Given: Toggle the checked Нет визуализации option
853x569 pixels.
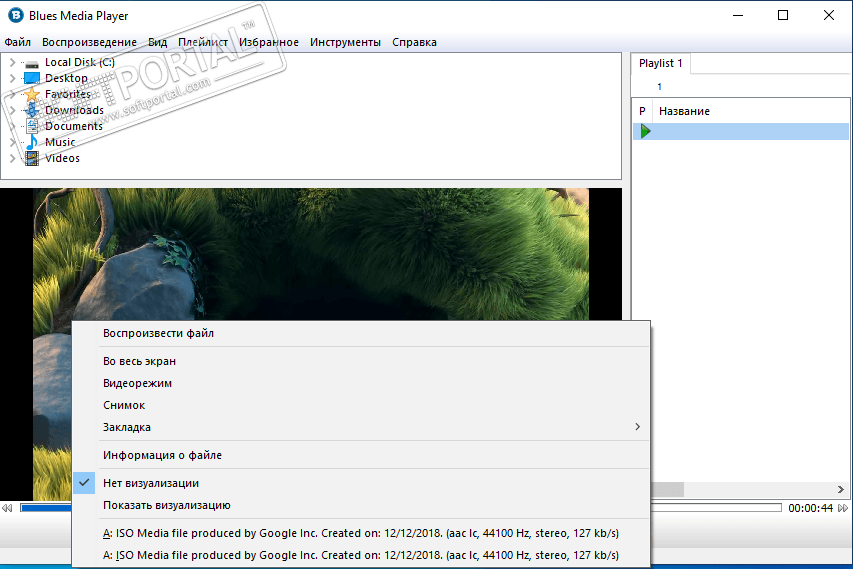Looking at the screenshot, I should (361, 483).
